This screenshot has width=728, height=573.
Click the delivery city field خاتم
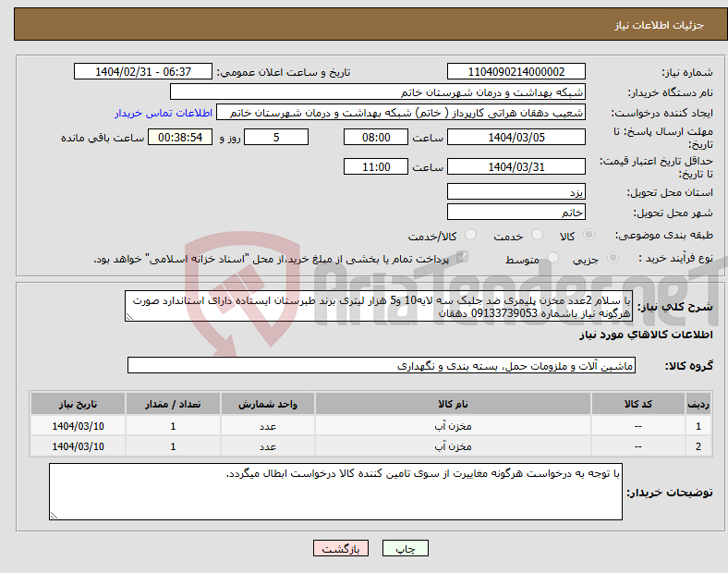click(x=516, y=213)
